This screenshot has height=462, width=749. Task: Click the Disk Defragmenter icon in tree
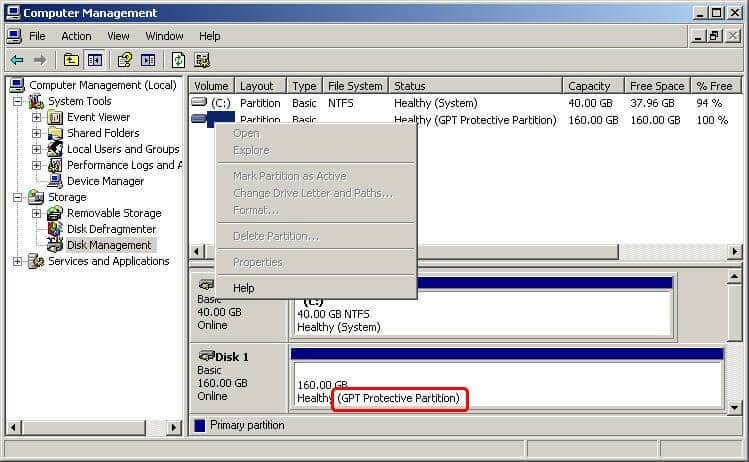(x=55, y=229)
